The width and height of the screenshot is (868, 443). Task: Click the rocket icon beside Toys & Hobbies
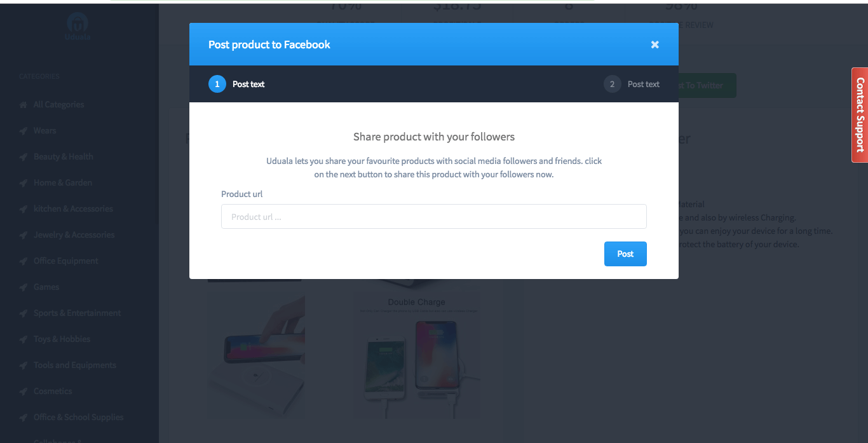[24, 339]
